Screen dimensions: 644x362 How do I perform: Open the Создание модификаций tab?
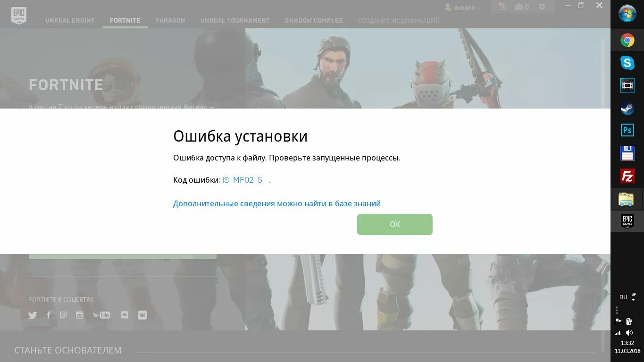tap(399, 20)
